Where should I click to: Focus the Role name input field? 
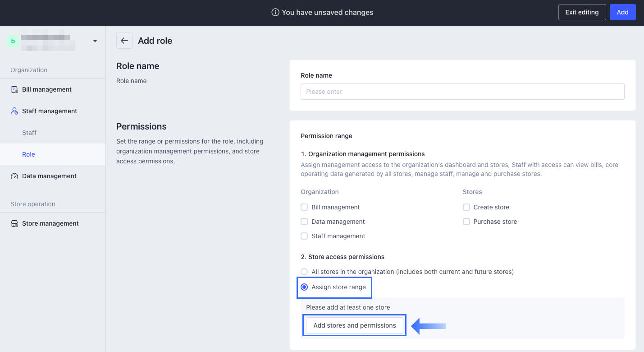[x=462, y=92]
